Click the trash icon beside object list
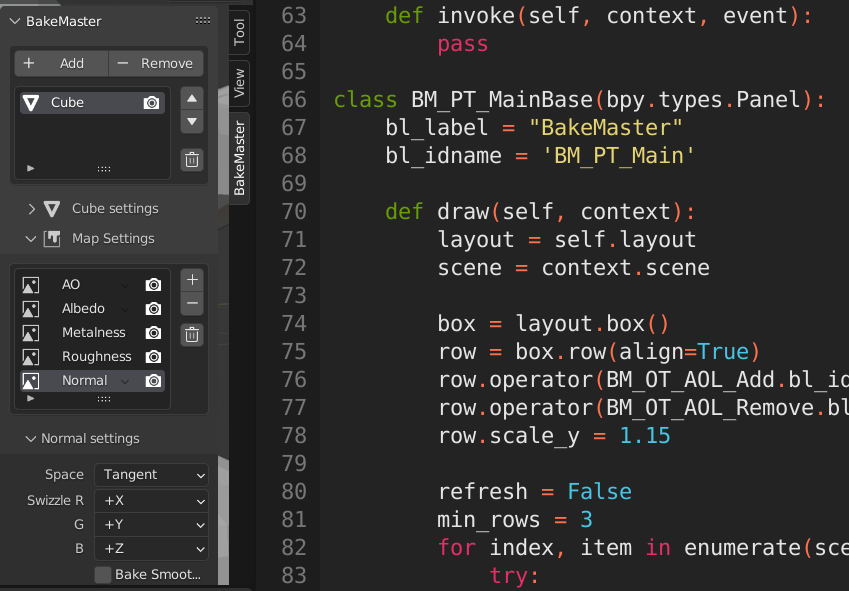Image resolution: width=849 pixels, height=591 pixels. [192, 160]
